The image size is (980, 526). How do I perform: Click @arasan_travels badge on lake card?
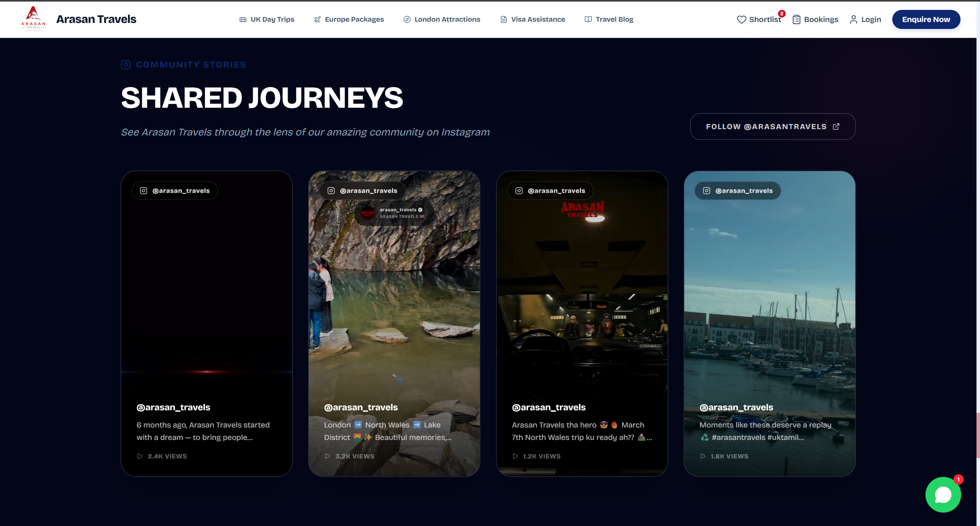[x=362, y=190]
